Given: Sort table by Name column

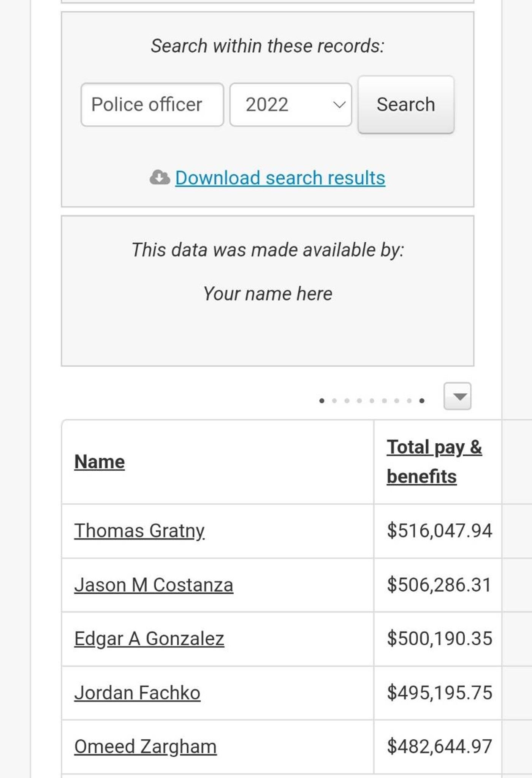Looking at the screenshot, I should coord(100,462).
